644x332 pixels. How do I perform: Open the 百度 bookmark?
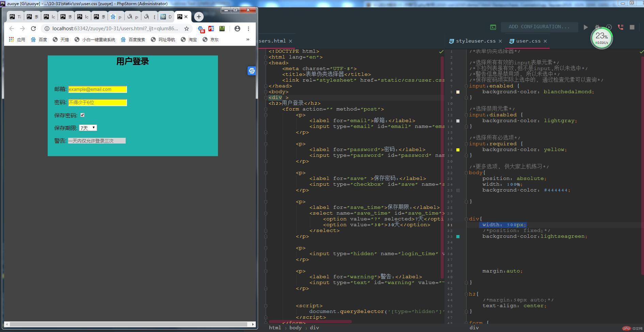(39, 39)
